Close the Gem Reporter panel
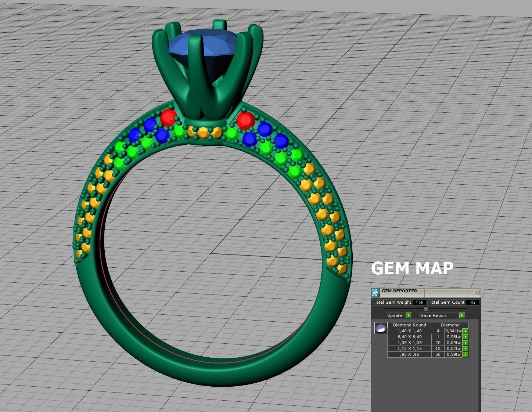 [477, 293]
